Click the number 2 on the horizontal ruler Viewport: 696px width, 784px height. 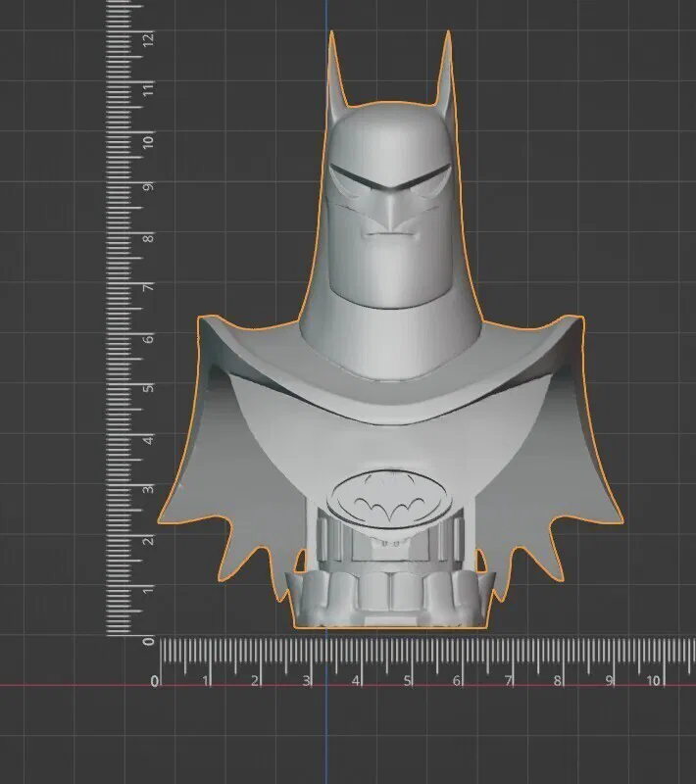pyautogui.click(x=255, y=681)
